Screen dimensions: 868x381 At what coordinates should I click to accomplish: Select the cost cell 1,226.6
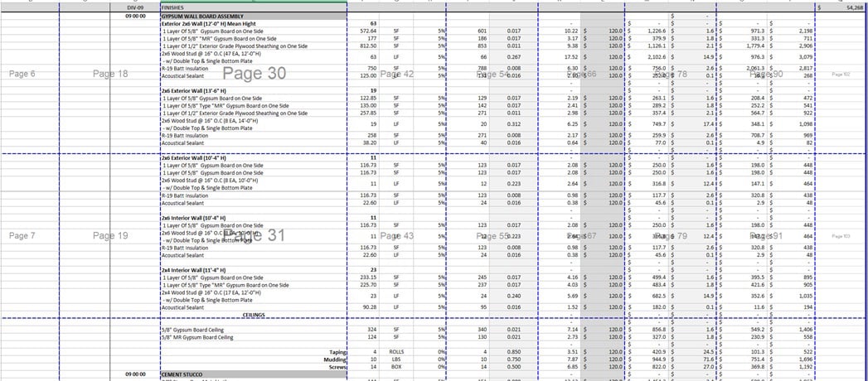[x=647, y=31]
